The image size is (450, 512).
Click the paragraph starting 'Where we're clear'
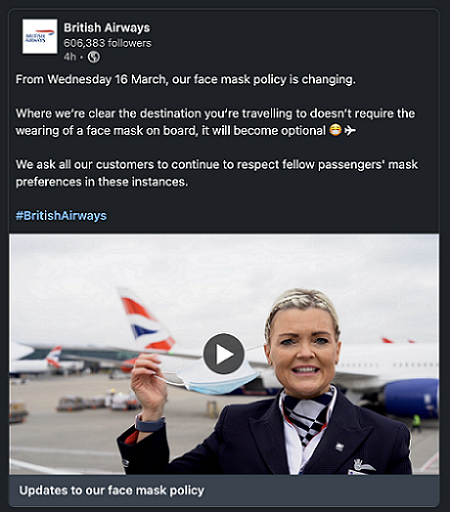click(x=215, y=122)
